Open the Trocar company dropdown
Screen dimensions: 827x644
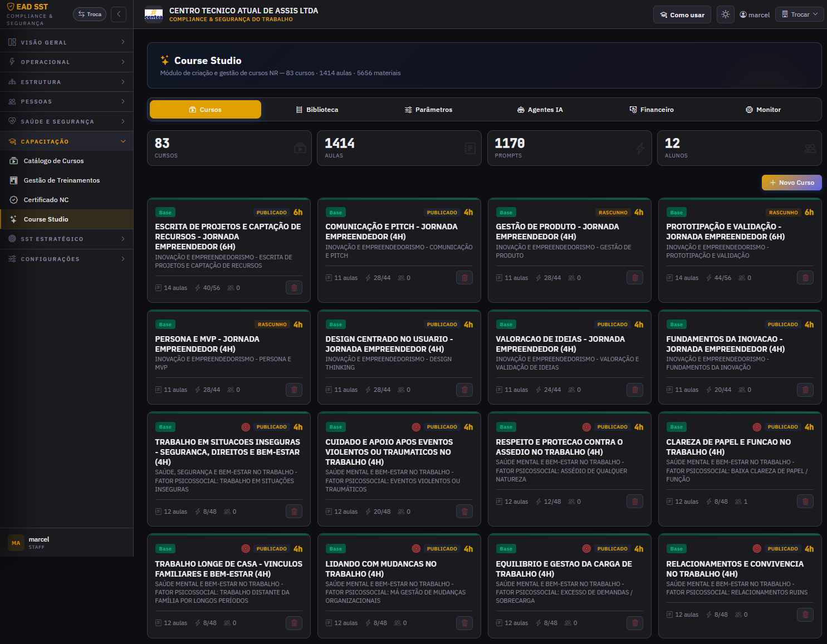pyautogui.click(x=800, y=14)
